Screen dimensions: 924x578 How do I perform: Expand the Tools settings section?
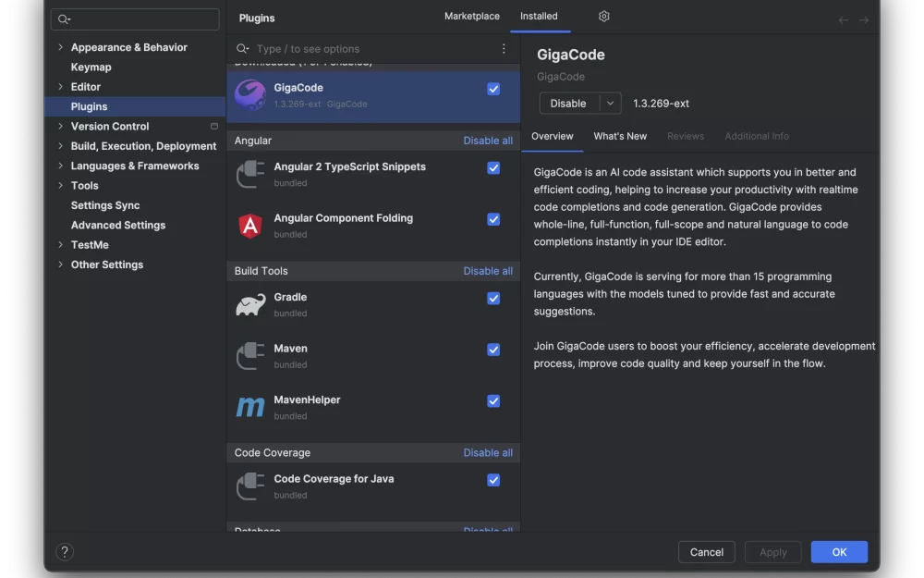(60, 185)
